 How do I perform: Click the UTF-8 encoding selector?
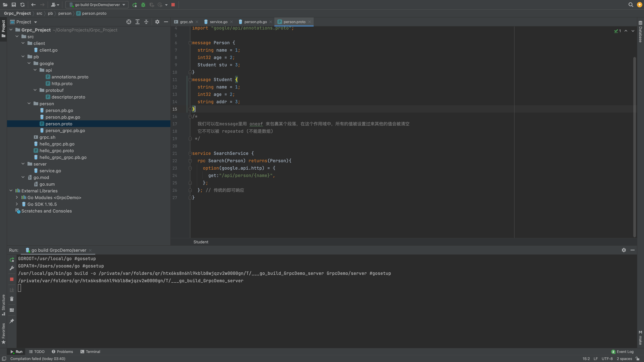(607, 359)
